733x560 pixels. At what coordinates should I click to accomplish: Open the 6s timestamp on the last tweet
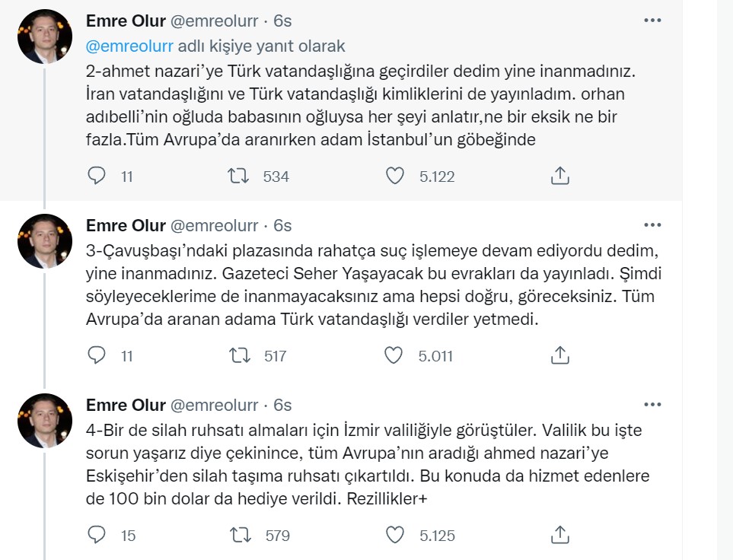click(282, 406)
